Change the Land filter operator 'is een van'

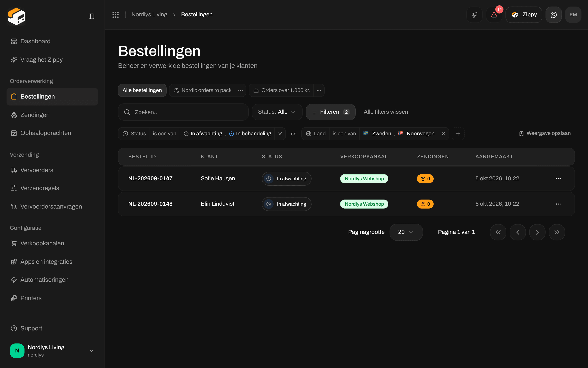tap(344, 134)
